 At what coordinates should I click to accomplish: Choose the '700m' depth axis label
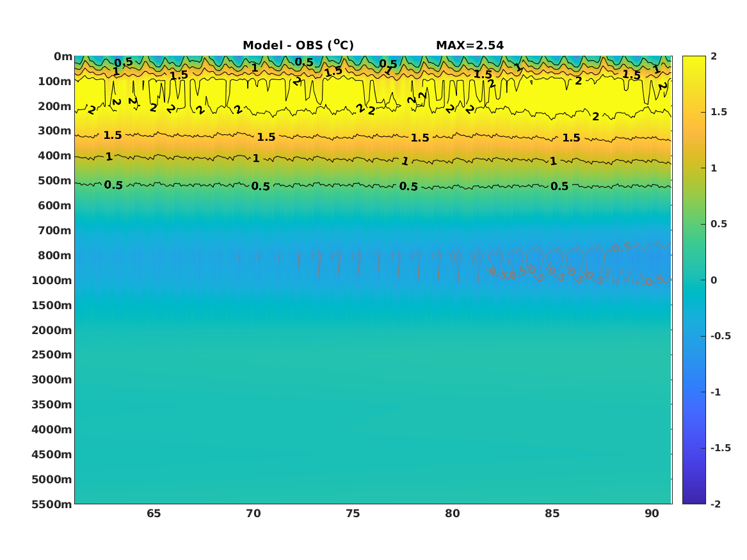[x=55, y=230]
